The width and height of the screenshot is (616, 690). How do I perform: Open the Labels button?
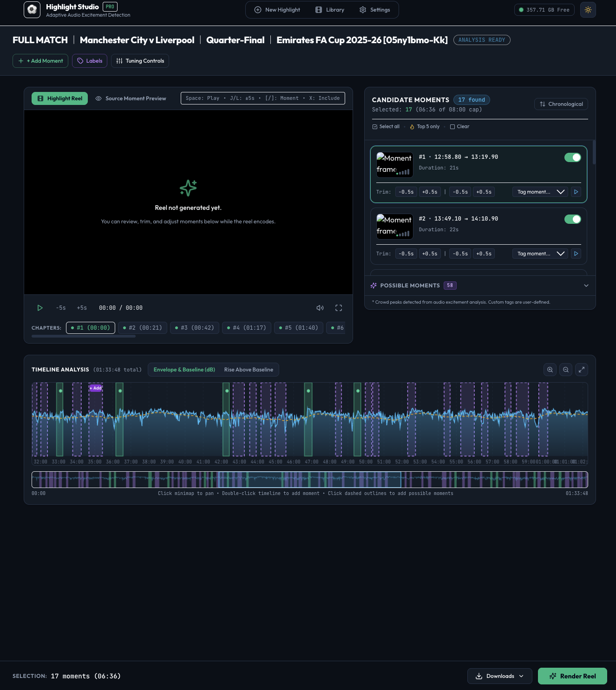click(90, 61)
